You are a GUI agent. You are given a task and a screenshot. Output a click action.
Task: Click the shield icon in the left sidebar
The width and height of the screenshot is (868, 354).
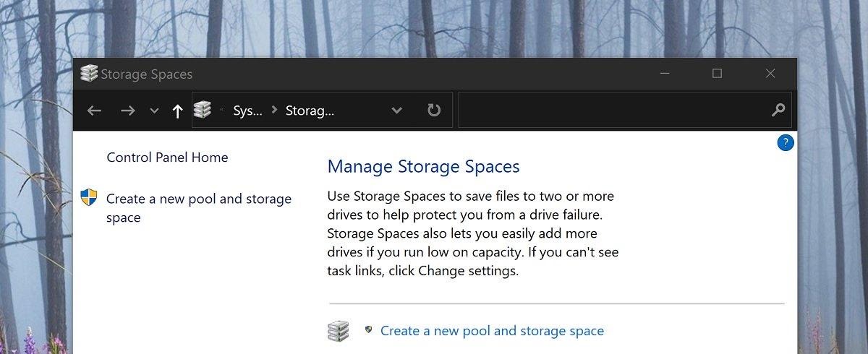(89, 198)
